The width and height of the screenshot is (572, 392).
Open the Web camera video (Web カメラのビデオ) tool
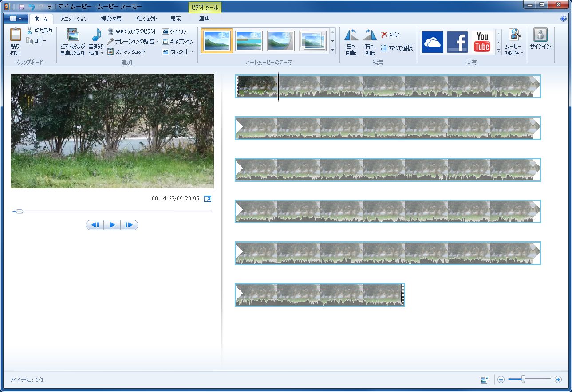click(x=111, y=31)
